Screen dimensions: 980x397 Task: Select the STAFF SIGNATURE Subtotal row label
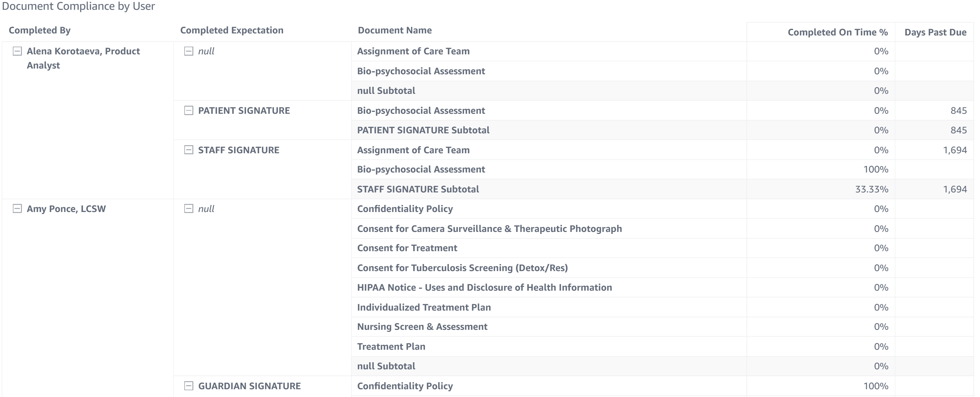(418, 189)
